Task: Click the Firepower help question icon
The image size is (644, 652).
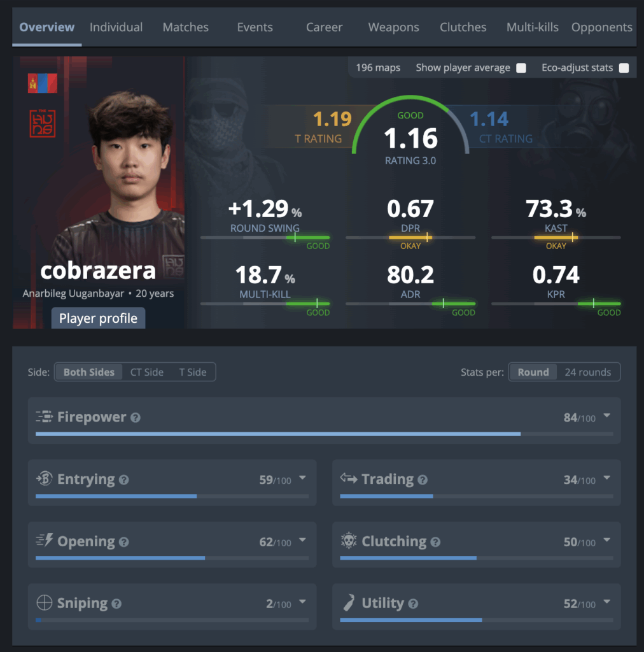Action: point(136,418)
